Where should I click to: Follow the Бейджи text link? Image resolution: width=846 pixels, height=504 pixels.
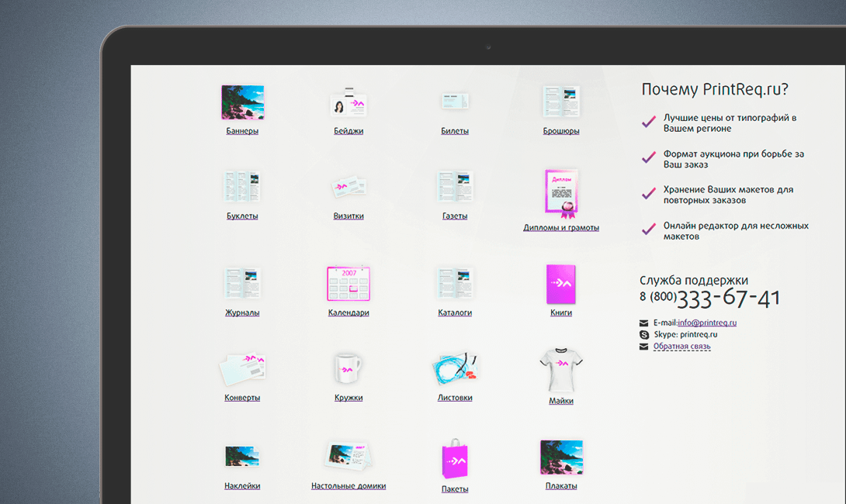(x=348, y=131)
